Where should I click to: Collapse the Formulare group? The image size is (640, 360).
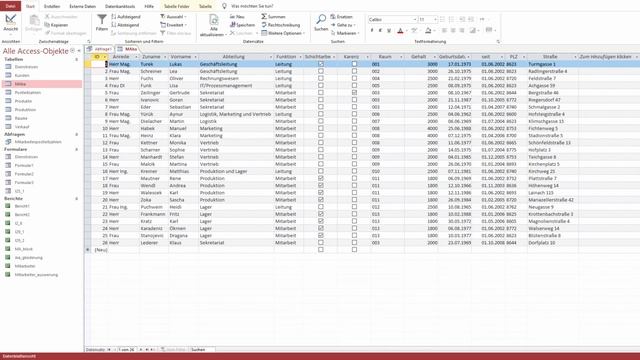76,149
